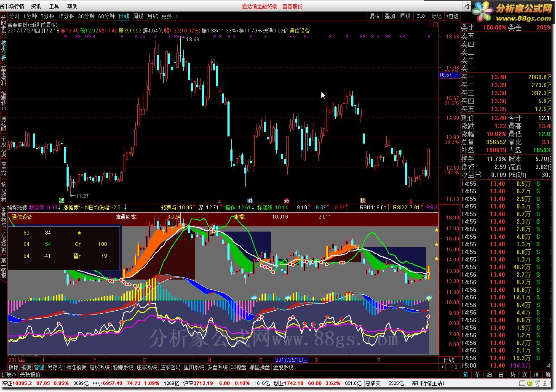Viewport: 556px width, 392px height.
Task: Open 主营构成 sidebar tab
Action: (x=3, y=217)
